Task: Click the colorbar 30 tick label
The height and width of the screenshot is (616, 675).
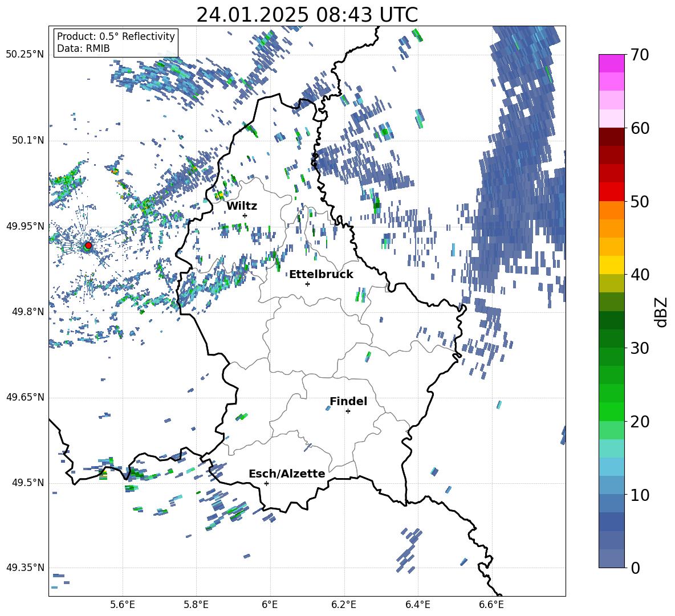Action: click(x=640, y=348)
